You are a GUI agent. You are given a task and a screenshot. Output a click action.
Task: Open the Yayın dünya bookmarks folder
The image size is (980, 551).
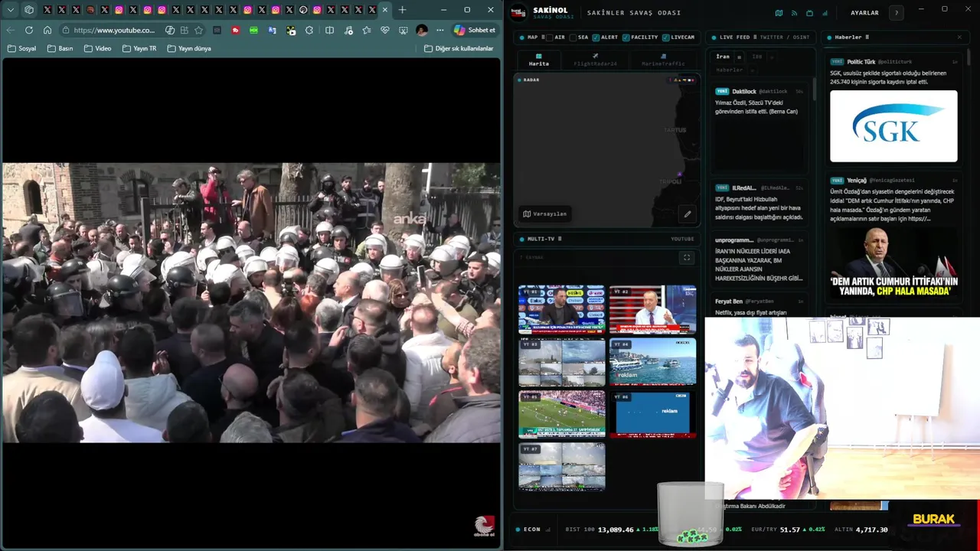click(x=189, y=48)
